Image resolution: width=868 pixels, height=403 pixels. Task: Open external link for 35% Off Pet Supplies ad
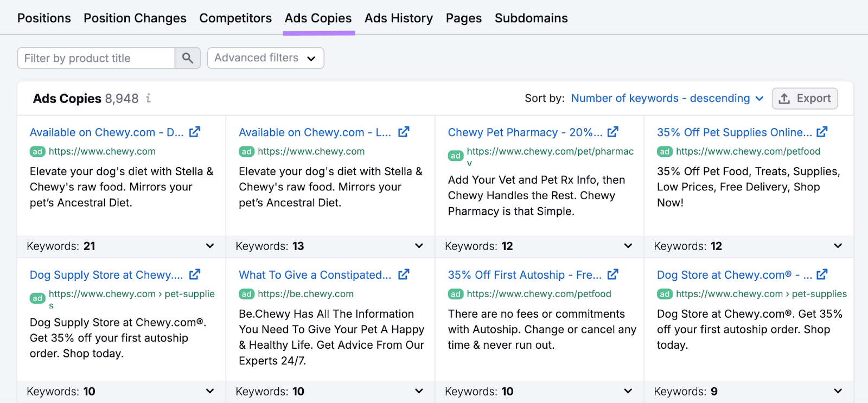pos(822,132)
